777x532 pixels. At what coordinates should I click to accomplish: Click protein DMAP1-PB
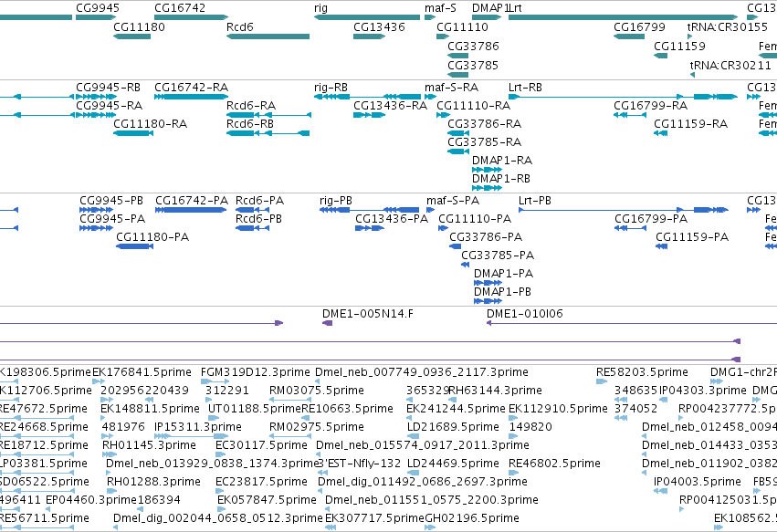coord(502,292)
